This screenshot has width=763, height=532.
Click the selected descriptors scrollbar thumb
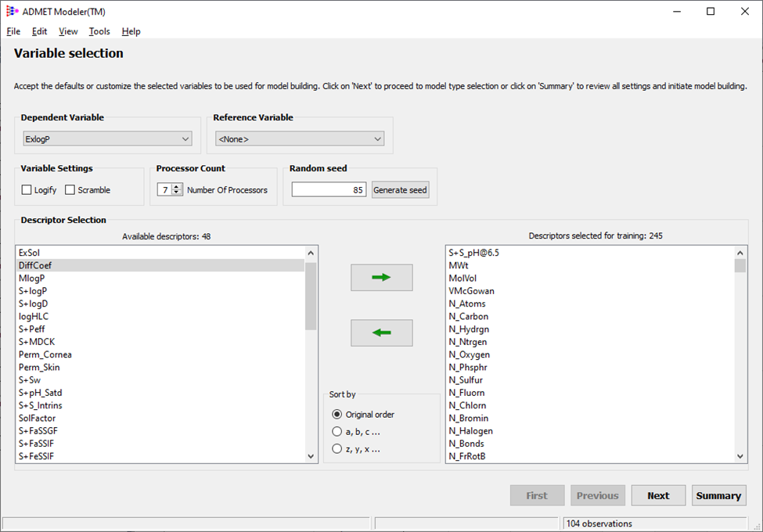pyautogui.click(x=740, y=266)
